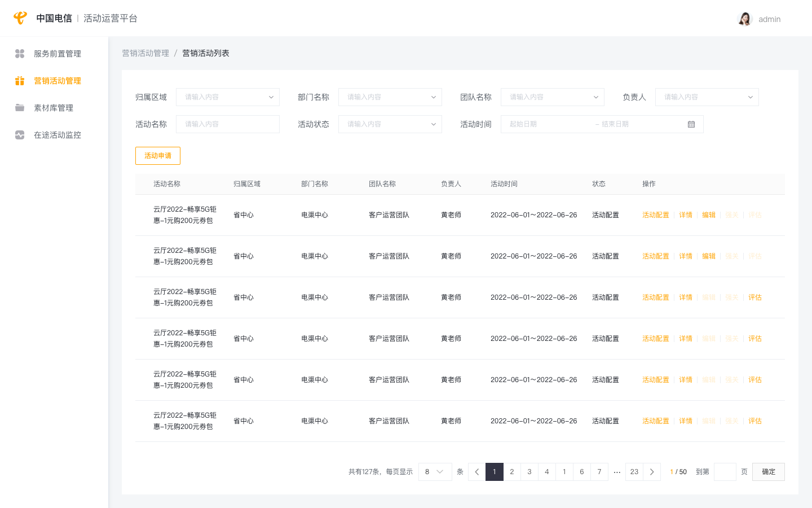Click the 活动名称 column header

167,184
